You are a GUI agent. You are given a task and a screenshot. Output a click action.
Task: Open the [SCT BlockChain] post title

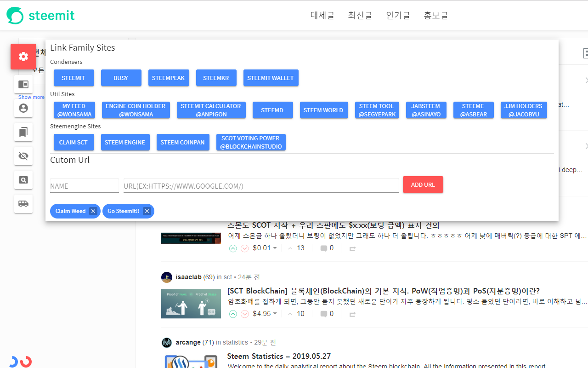point(383,291)
